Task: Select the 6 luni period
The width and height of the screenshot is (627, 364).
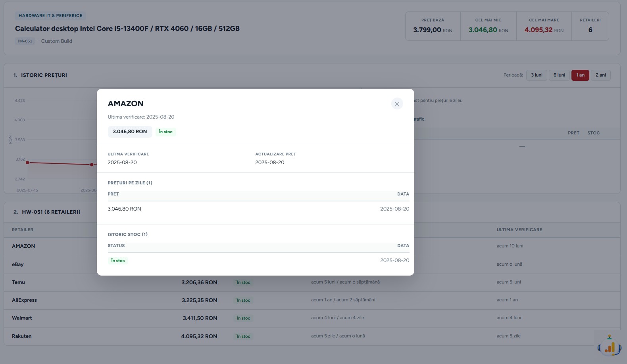Action: (559, 75)
